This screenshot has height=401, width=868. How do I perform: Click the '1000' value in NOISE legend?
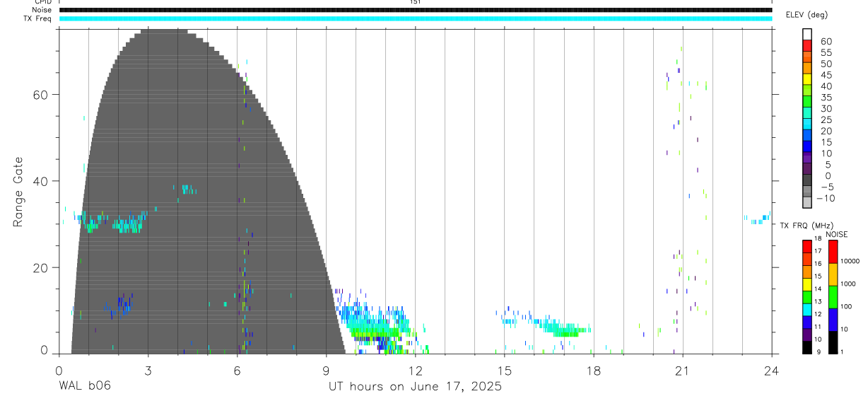click(x=848, y=284)
